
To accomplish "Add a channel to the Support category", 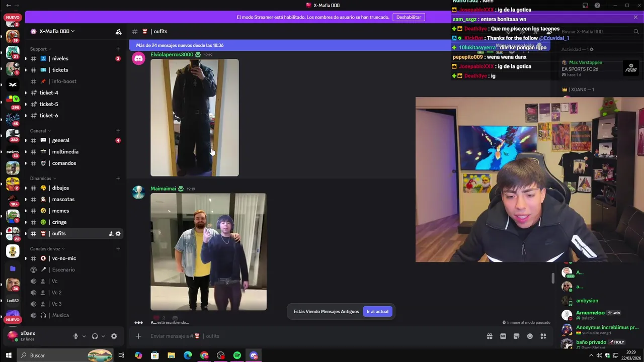I will 118,49.
